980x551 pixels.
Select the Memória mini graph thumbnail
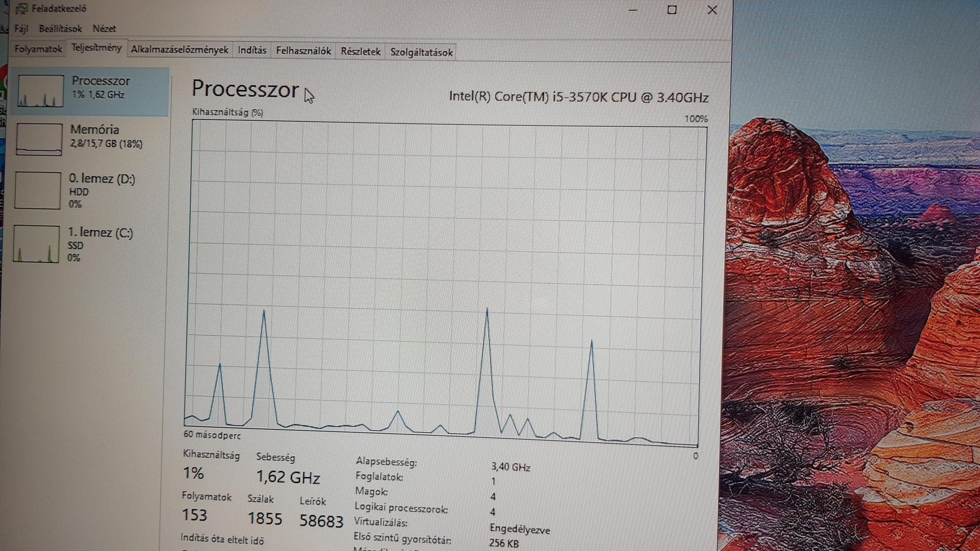39,139
